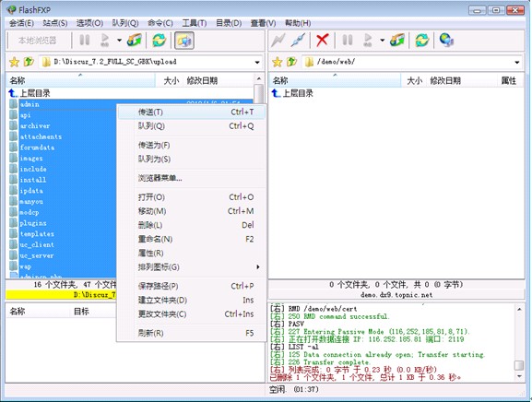Choose 队列(Q) Ctrl+Q in the context menu
The height and width of the screenshot is (402, 532).
pos(192,126)
